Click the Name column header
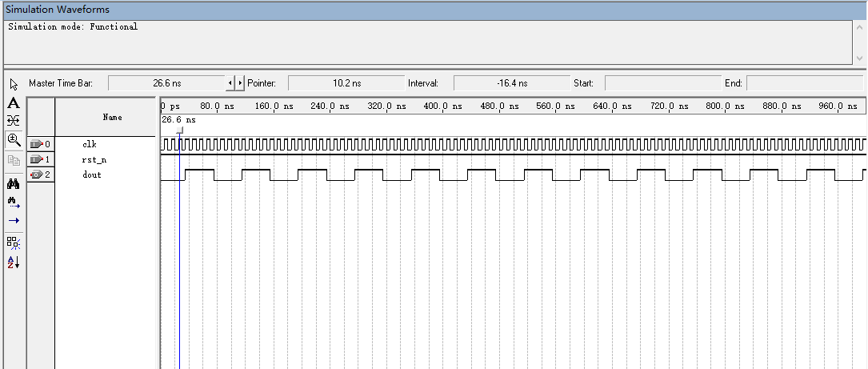Screen dimensions: 868x369 click(106, 118)
